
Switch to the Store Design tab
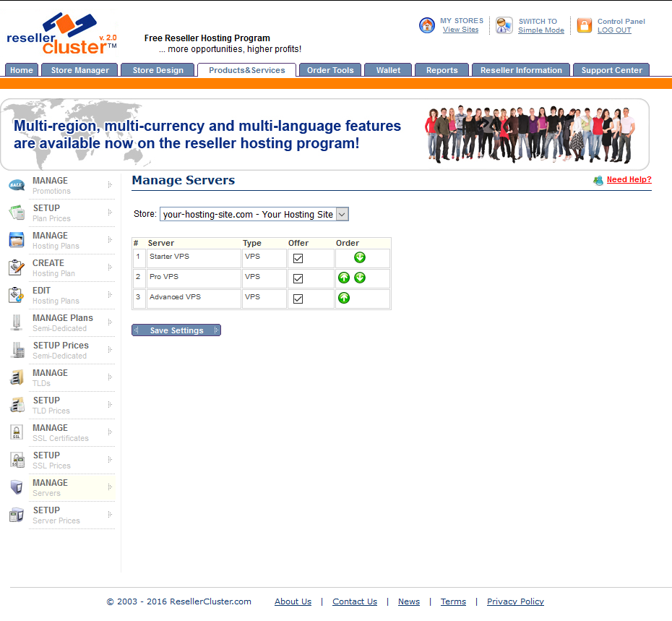(158, 70)
